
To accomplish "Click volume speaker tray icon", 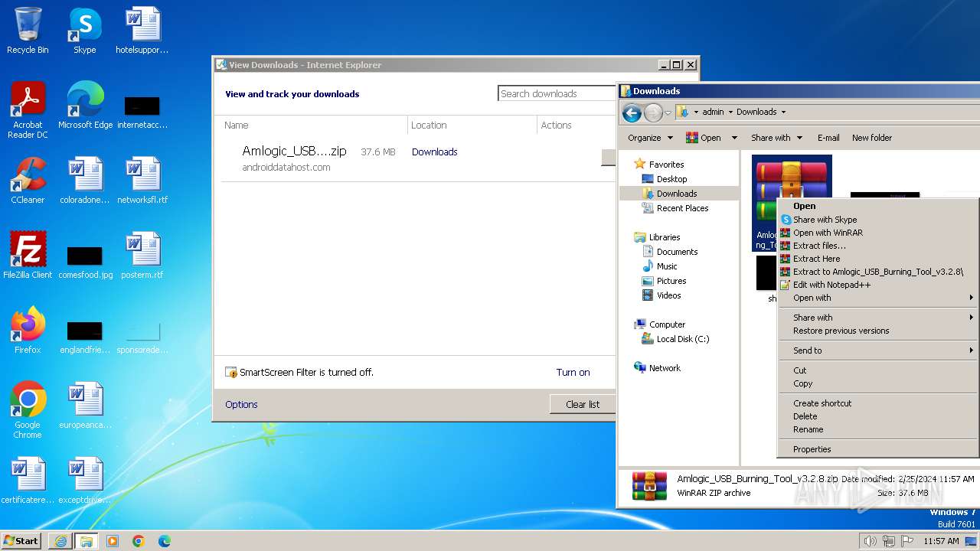I will pyautogui.click(x=870, y=541).
